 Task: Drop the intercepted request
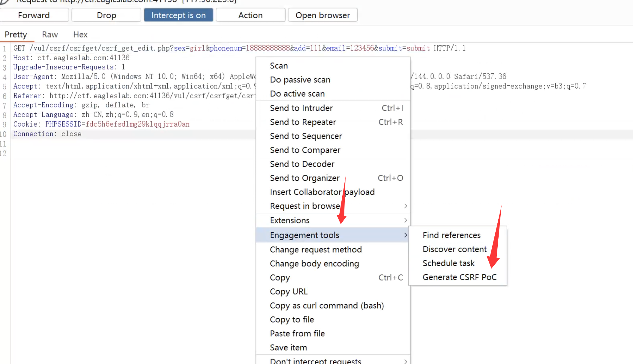(x=106, y=15)
